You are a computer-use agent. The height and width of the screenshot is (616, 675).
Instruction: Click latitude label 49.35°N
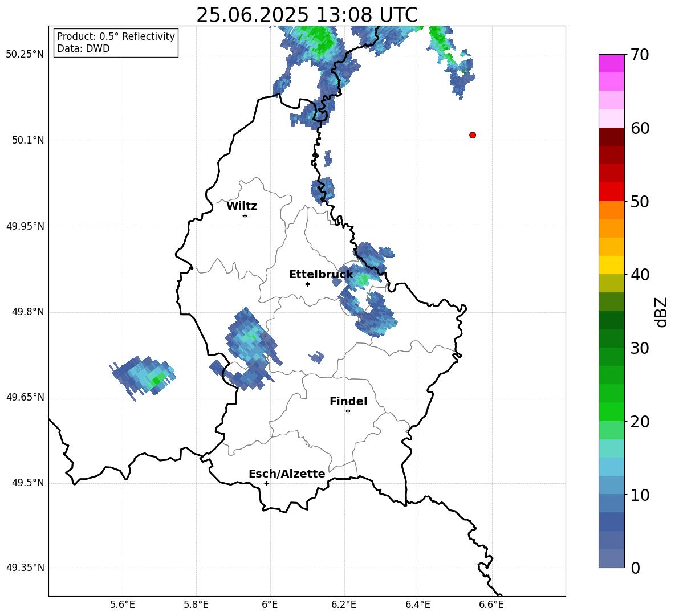(x=25, y=568)
